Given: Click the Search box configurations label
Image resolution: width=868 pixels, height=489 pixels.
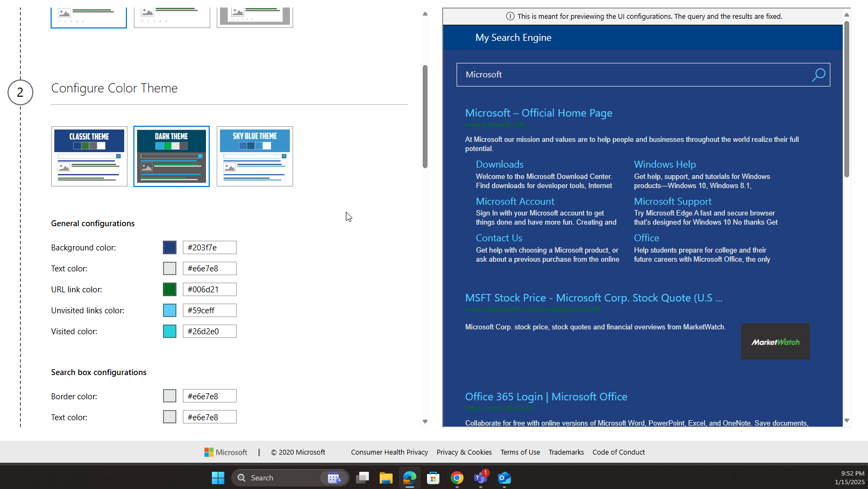Looking at the screenshot, I should click(x=99, y=372).
